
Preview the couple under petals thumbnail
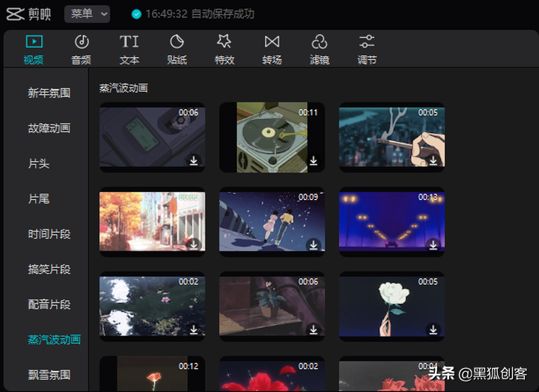click(x=272, y=221)
